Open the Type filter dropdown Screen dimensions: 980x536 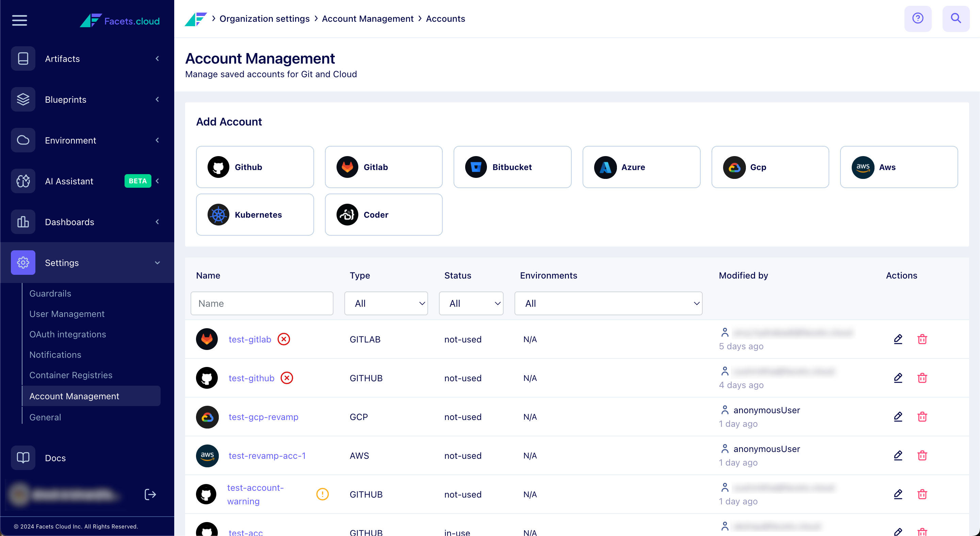click(386, 303)
